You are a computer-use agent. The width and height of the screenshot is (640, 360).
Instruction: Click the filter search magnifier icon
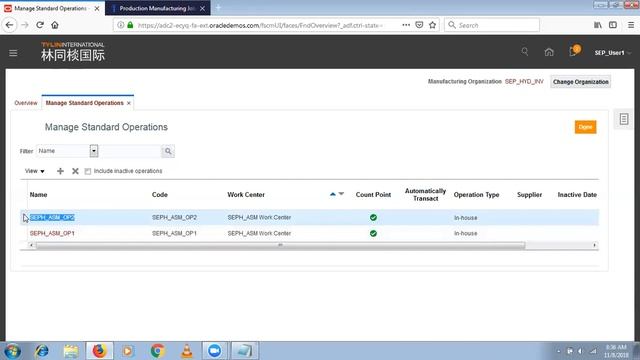[168, 151]
